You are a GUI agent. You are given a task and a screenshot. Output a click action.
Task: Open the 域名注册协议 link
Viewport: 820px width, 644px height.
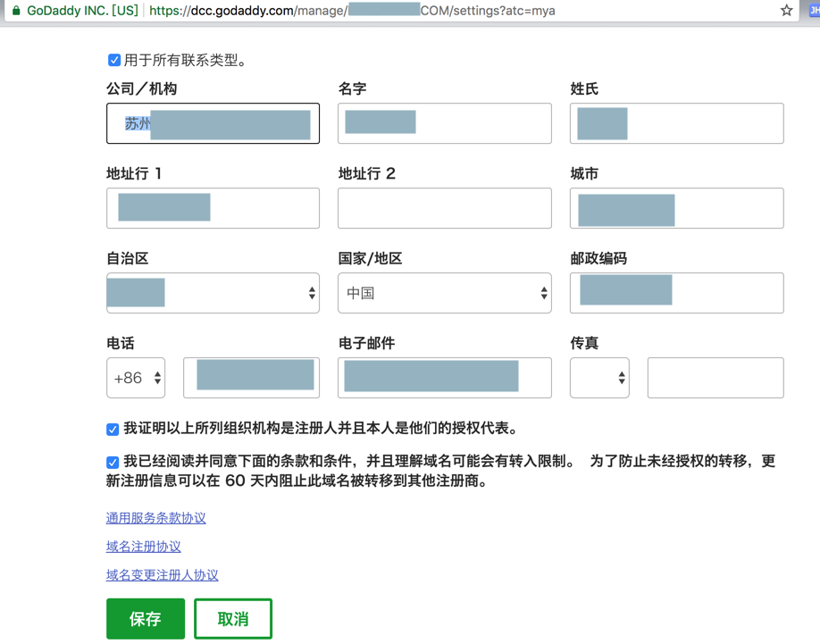pos(144,547)
